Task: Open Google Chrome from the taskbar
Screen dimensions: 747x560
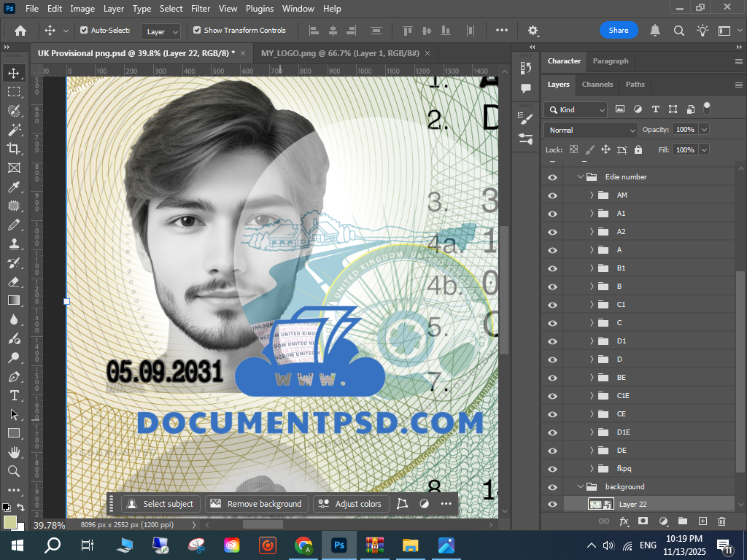Action: point(303,545)
